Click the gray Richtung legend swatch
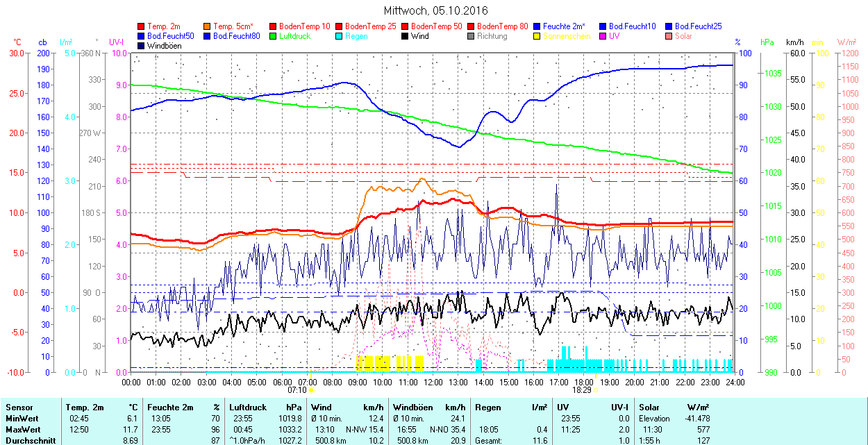 pyautogui.click(x=471, y=36)
